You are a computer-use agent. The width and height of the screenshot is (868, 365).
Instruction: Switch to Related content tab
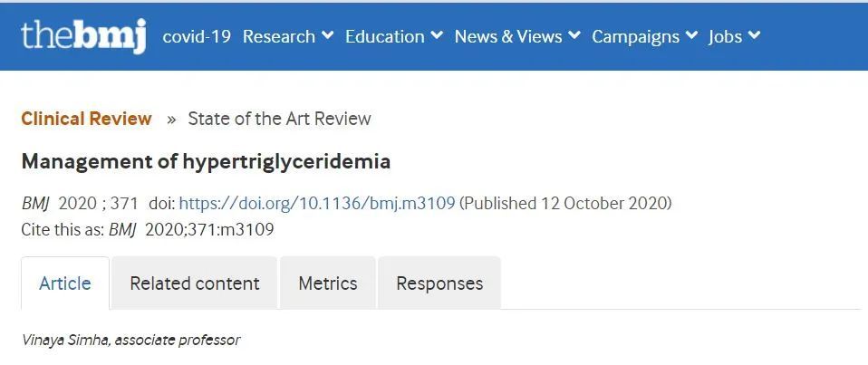[195, 283]
